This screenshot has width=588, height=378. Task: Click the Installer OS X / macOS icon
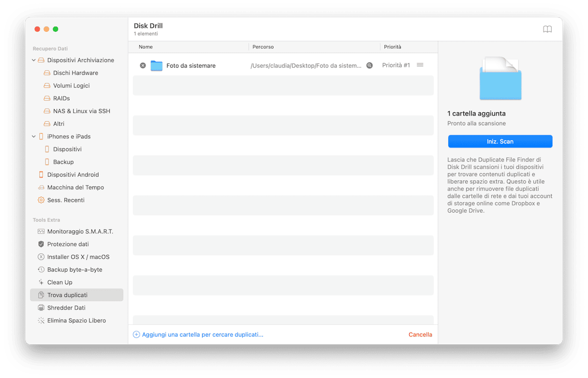41,257
